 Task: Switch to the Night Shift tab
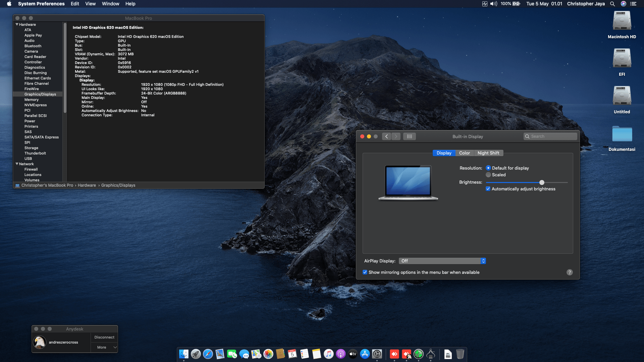[x=488, y=153]
